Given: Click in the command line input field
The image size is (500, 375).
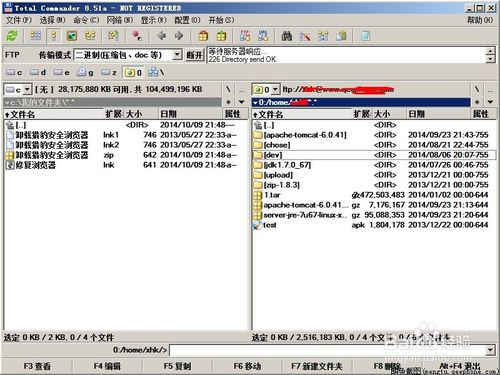Looking at the screenshot, I should pyautogui.click(x=327, y=350).
